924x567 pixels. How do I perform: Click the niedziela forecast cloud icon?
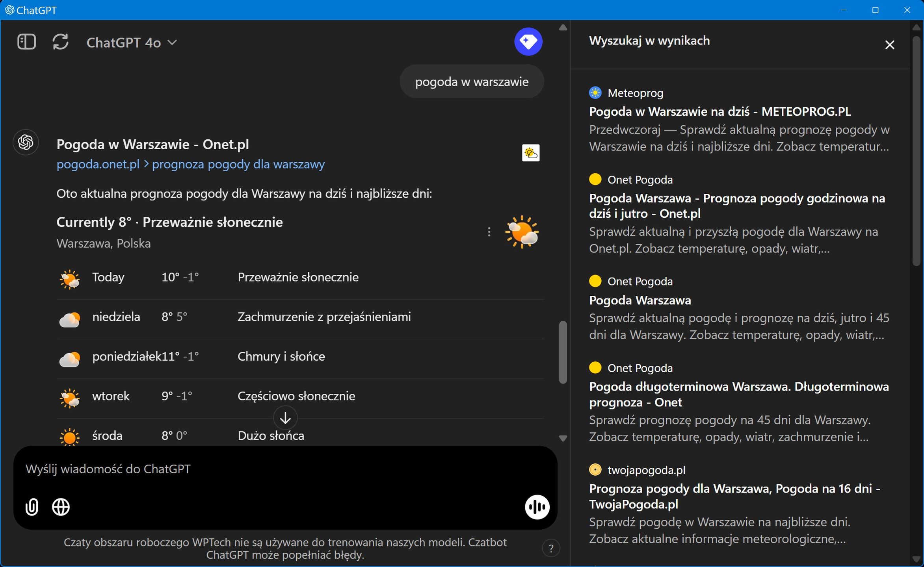pyautogui.click(x=69, y=319)
